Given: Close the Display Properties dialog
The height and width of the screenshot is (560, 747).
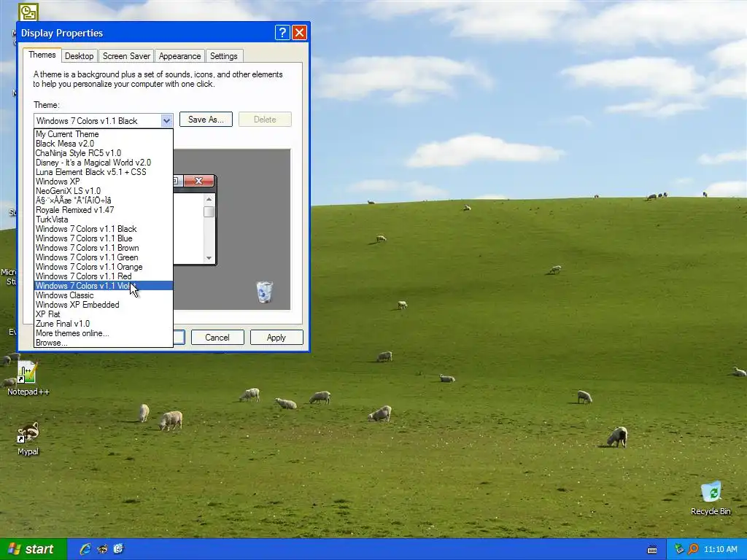Looking at the screenshot, I should [299, 32].
